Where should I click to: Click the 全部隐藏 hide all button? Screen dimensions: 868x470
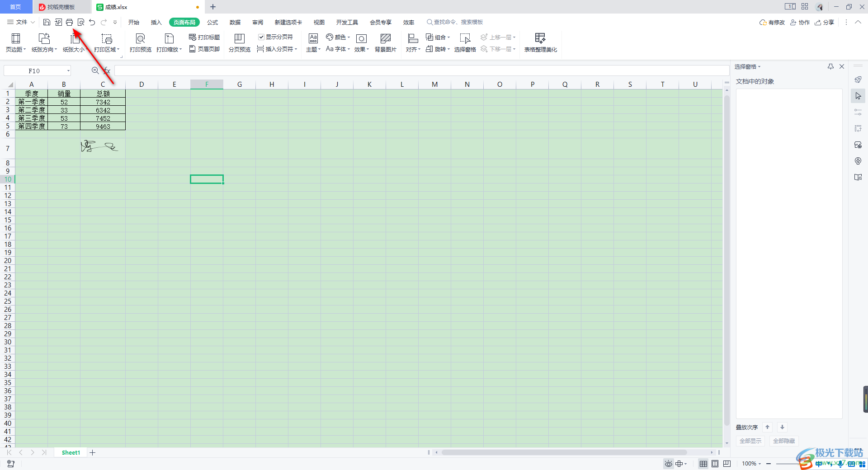784,441
